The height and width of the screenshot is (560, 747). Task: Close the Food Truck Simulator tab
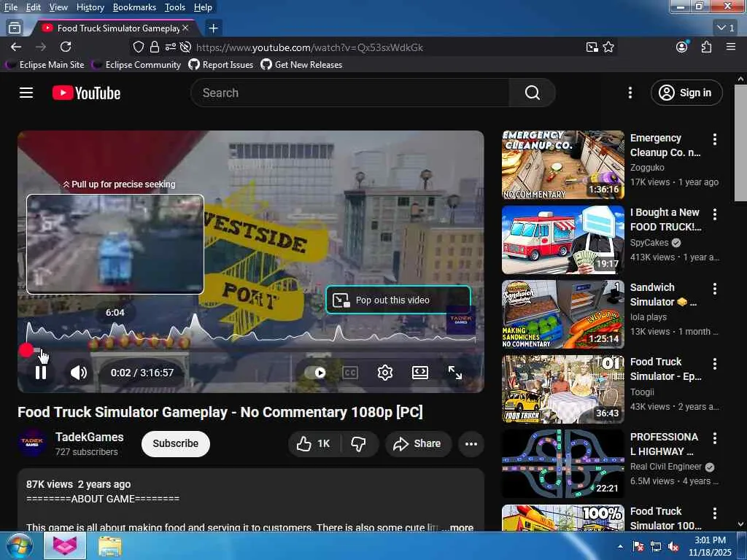pyautogui.click(x=185, y=28)
